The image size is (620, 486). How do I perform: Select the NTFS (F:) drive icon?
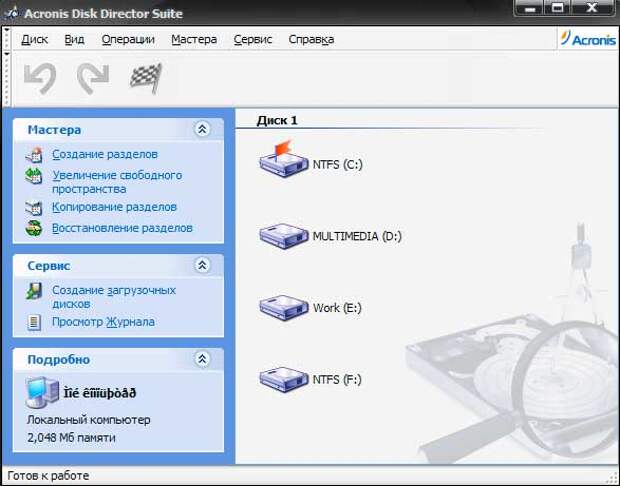(x=284, y=380)
